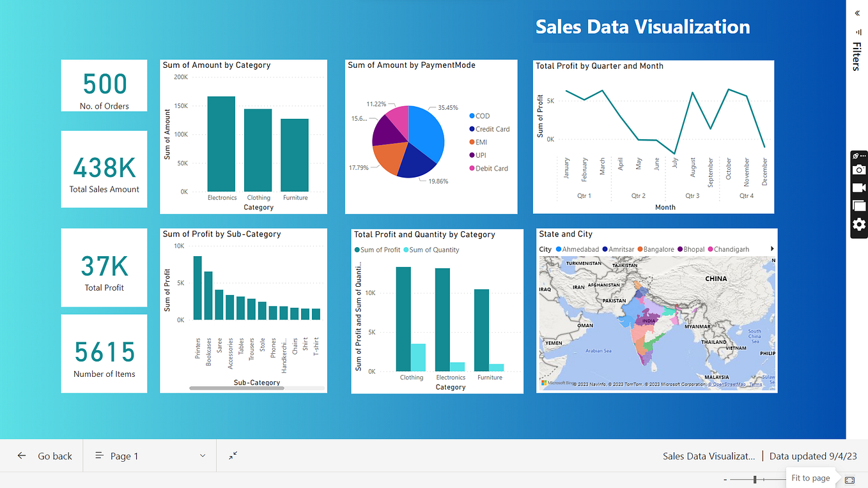Collapse the Filters pane with the double chevron
This screenshot has width=868, height=488.
pyautogui.click(x=856, y=11)
